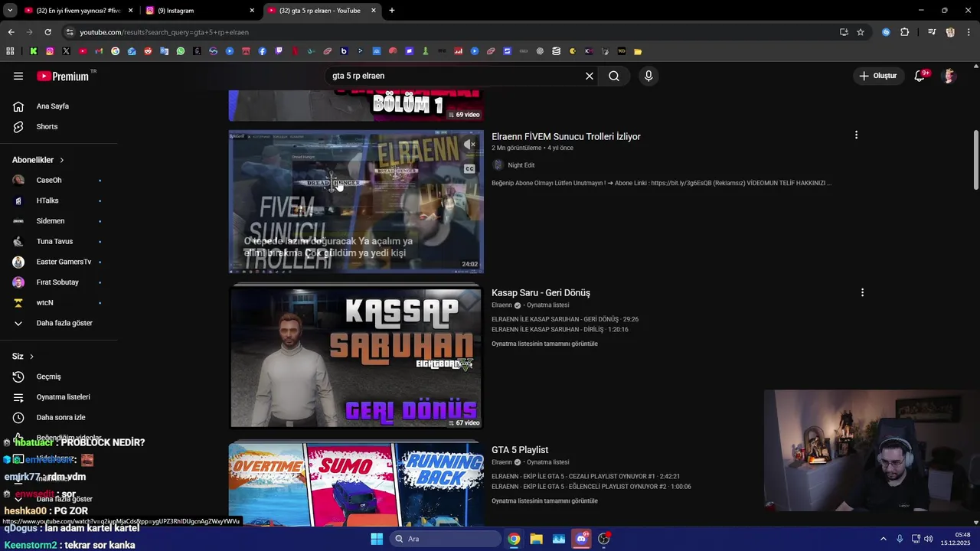Image resolution: width=980 pixels, height=551 pixels.
Task: Open the Google bookmark icon
Action: tap(116, 51)
